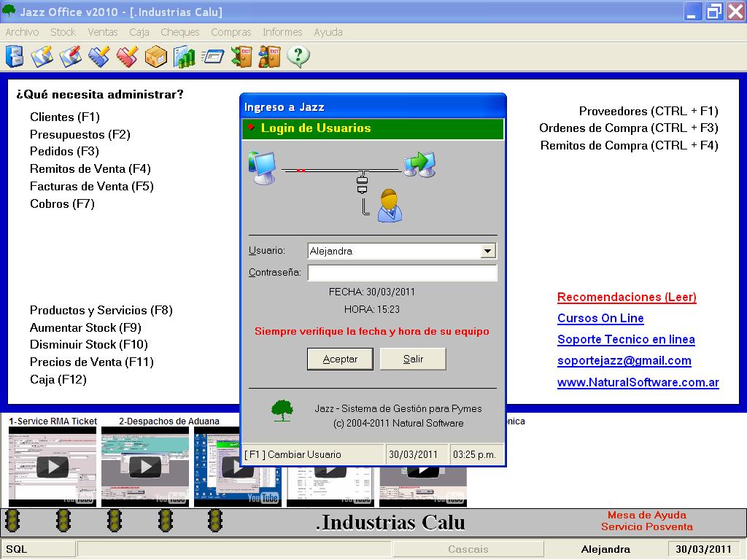Follow the Cursos On Line link
Viewport: 747px width, 560px height.
[x=600, y=318]
